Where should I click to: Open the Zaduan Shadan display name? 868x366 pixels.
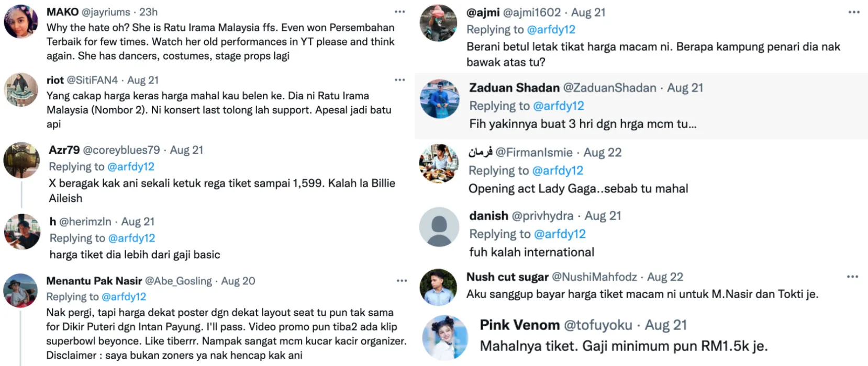pos(514,88)
